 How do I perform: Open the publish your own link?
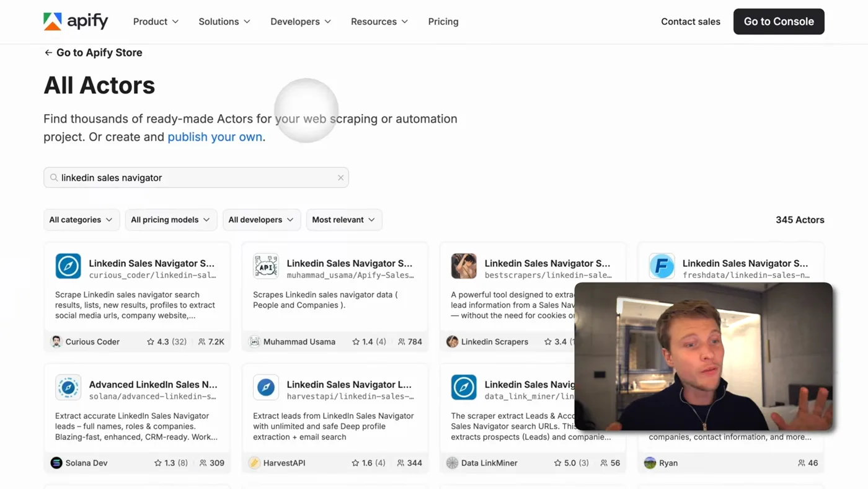click(x=215, y=137)
